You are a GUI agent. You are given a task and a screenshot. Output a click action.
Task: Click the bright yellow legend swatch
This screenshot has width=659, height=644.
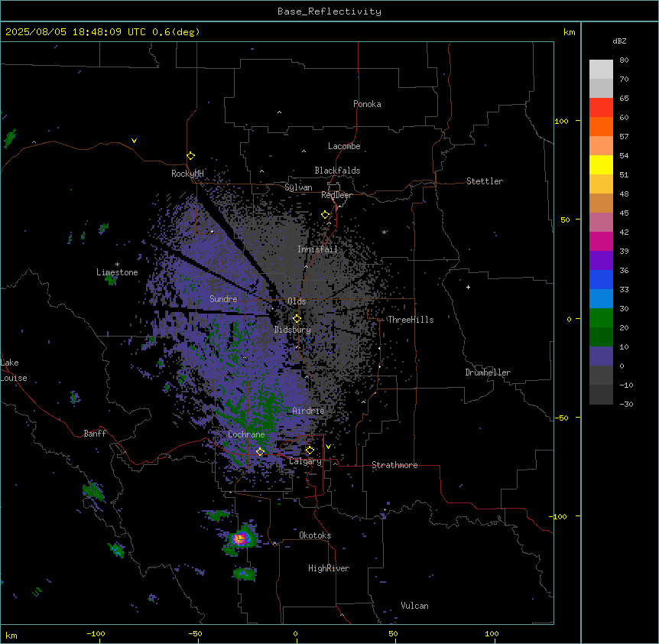pyautogui.click(x=601, y=164)
